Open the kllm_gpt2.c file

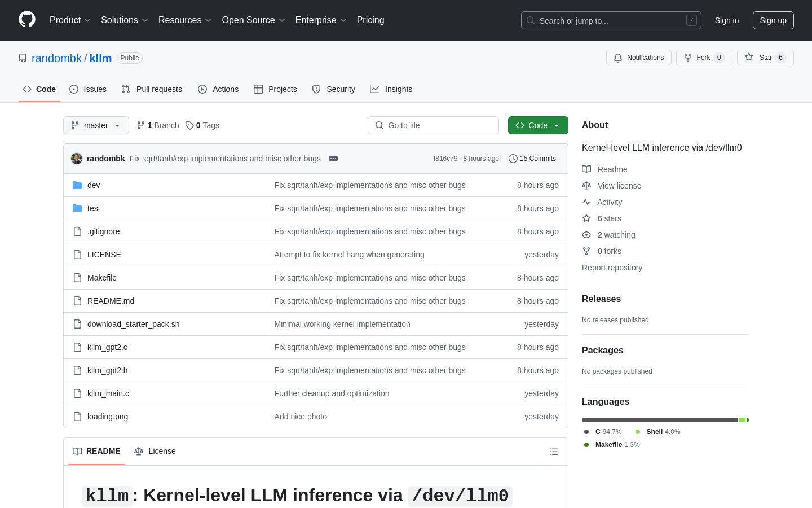coord(107,347)
